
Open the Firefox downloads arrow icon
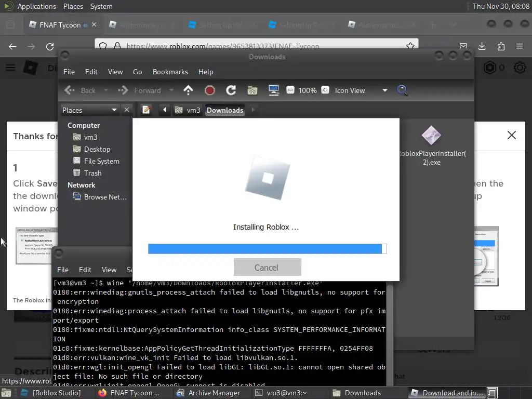click(482, 46)
